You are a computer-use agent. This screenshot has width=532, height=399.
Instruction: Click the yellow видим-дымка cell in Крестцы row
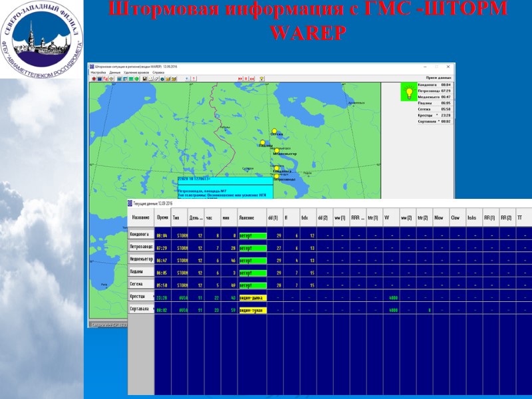pos(253,298)
